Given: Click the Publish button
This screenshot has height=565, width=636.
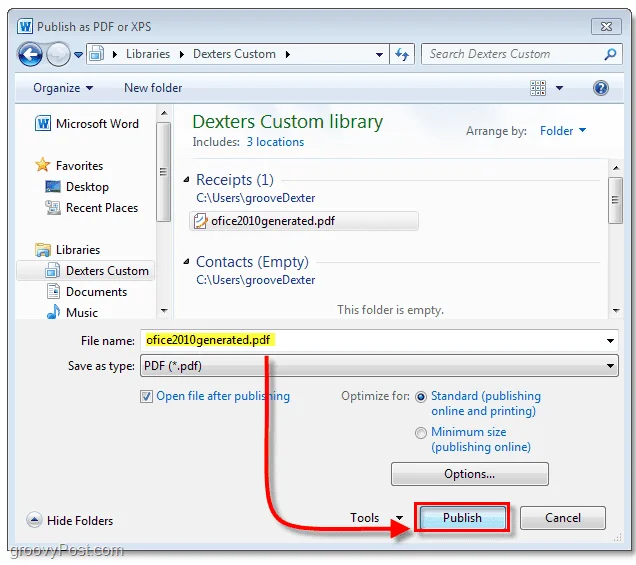Looking at the screenshot, I should pyautogui.click(x=462, y=518).
